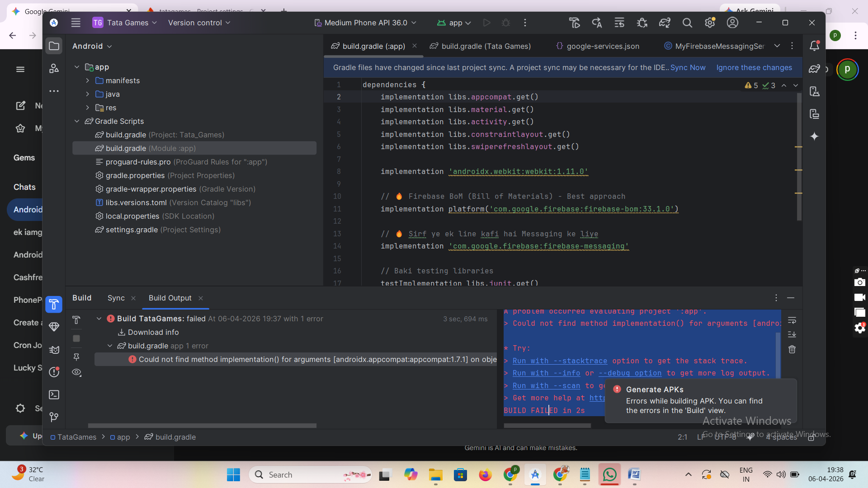Select the Build Output tab
The image size is (868, 488).
(170, 298)
